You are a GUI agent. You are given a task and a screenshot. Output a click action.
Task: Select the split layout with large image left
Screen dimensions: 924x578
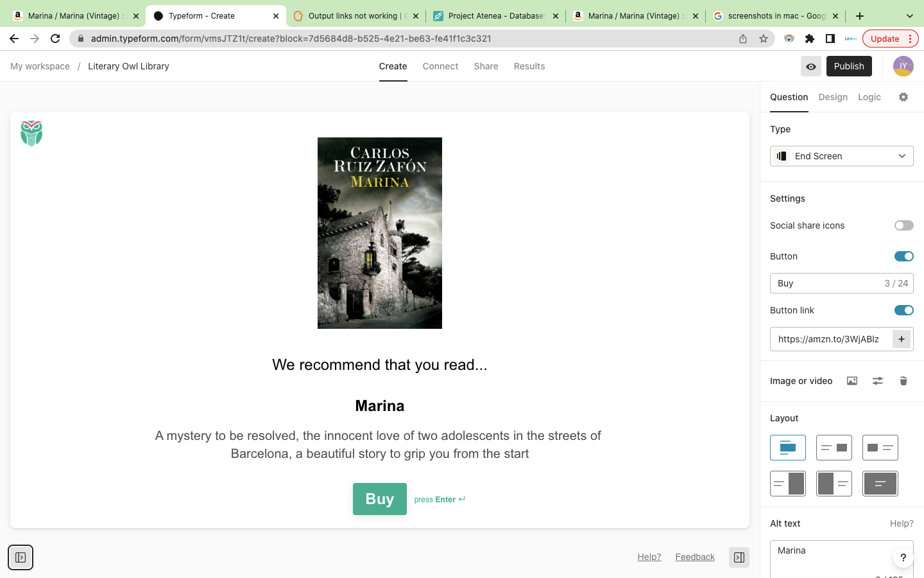point(834,484)
